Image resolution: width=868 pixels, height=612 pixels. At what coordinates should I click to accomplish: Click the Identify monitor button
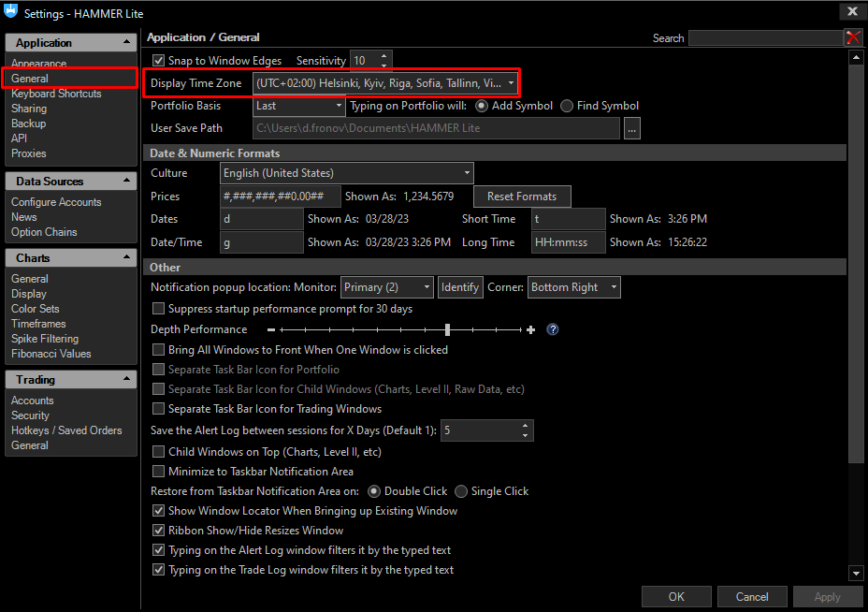pos(459,287)
